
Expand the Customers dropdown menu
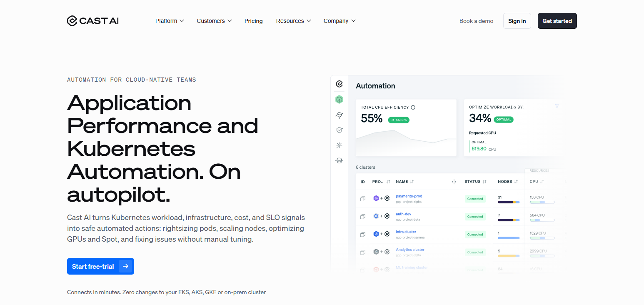[x=214, y=21]
